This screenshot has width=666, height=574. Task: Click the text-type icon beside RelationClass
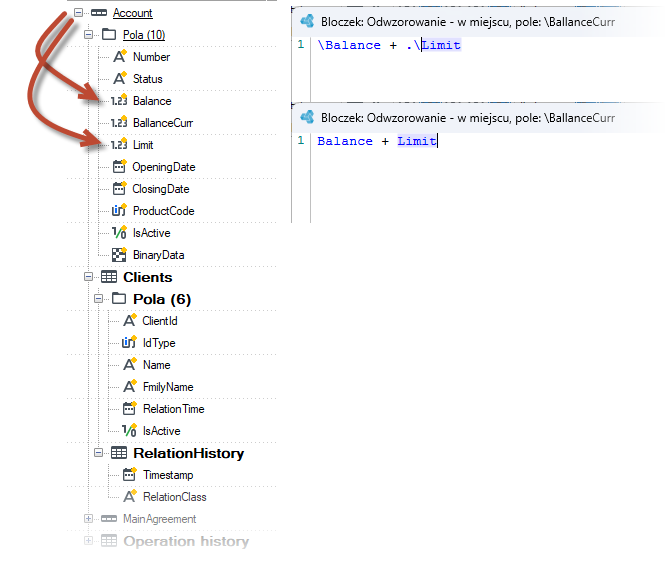[x=130, y=496]
